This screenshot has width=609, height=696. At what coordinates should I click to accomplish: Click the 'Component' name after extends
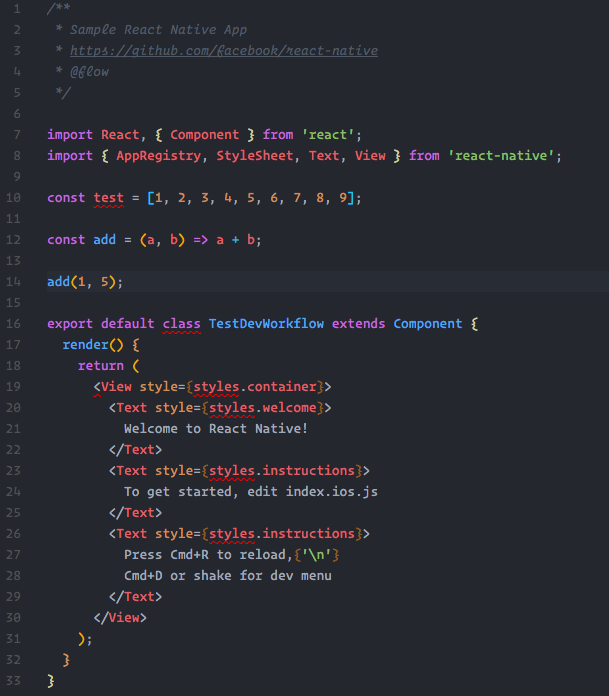click(428, 324)
